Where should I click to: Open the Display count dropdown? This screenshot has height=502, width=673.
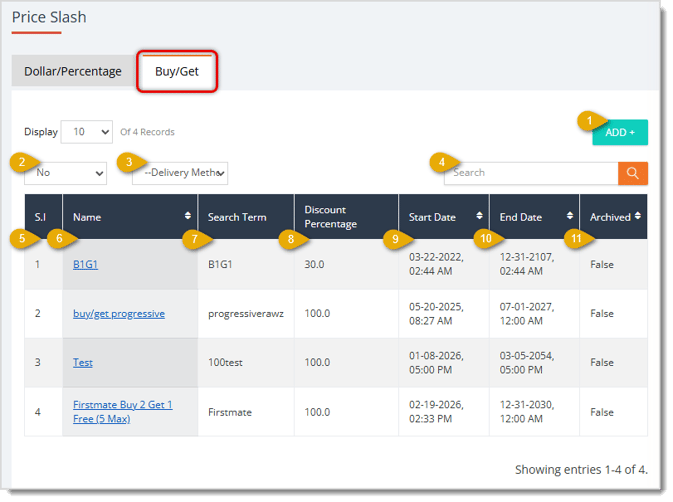click(87, 132)
